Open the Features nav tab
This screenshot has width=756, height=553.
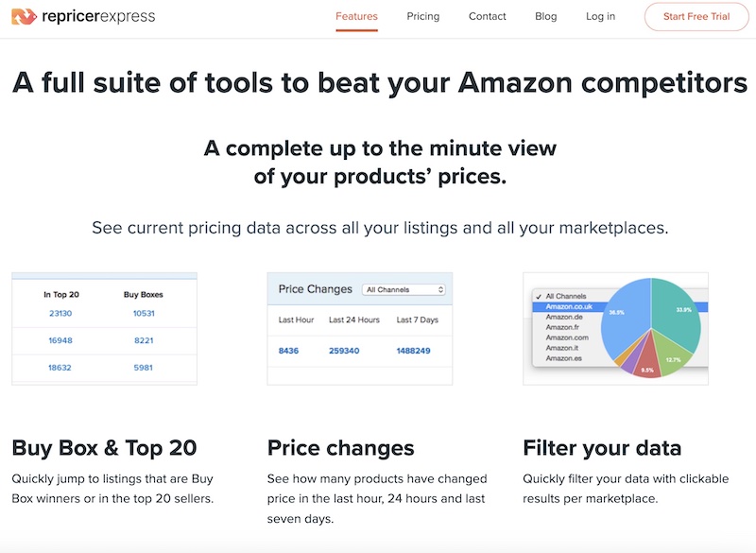pos(356,16)
